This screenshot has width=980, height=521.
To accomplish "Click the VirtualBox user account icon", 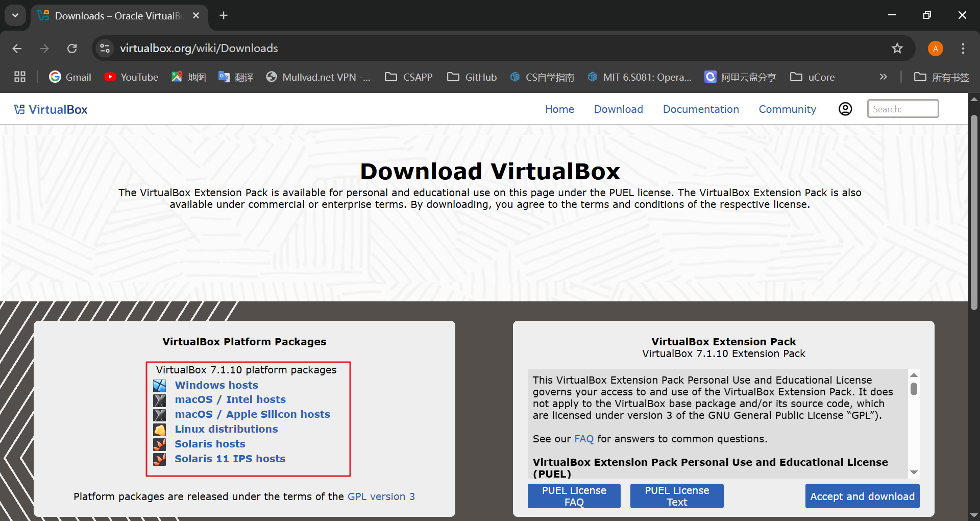I will point(845,109).
